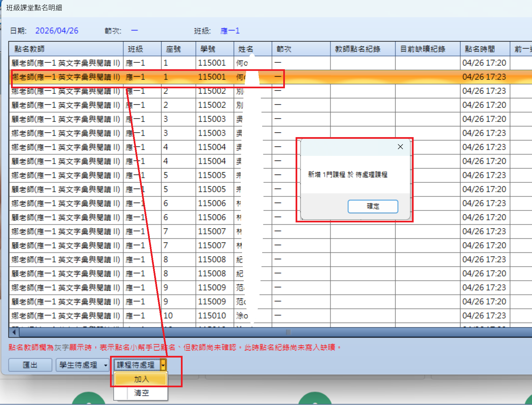Select 顧老師 row for student 115007
Viewport: 532px width, 405px height.
270,245
